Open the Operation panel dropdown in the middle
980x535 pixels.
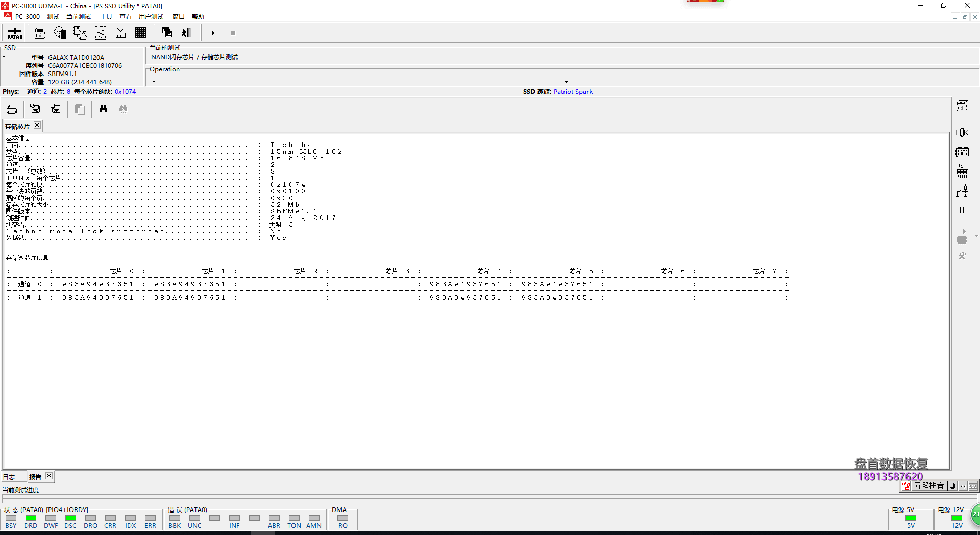point(566,82)
